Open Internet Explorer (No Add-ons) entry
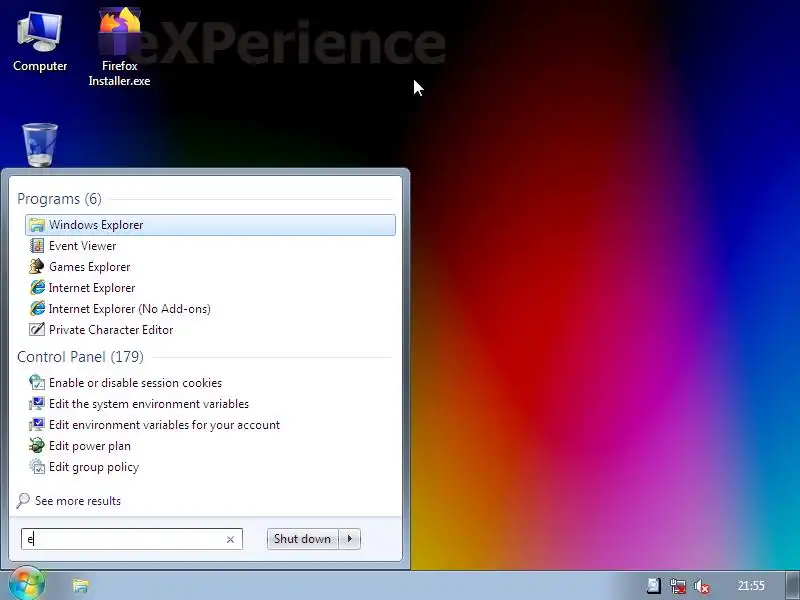Screen dimensions: 800x600 [x=210, y=309]
